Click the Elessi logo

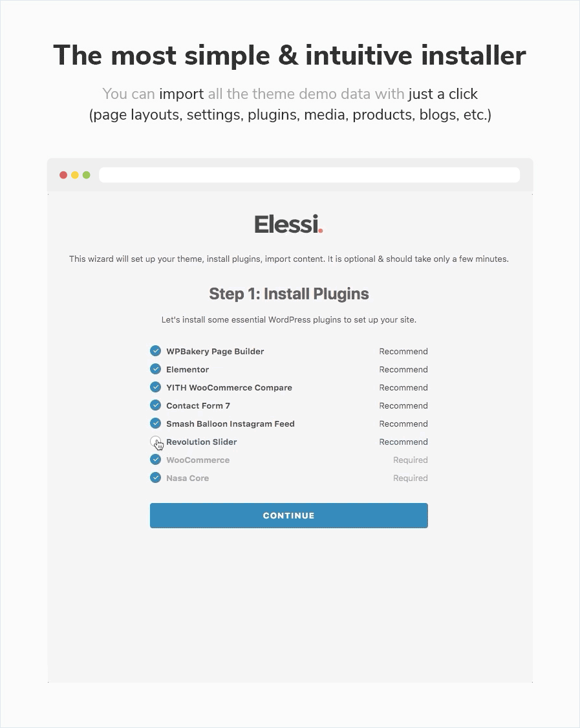point(288,224)
